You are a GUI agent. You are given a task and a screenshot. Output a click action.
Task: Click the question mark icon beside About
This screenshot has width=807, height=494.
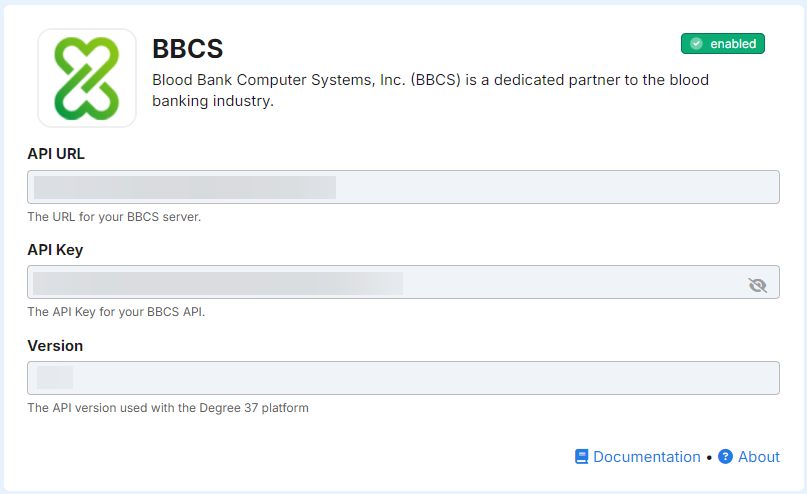click(x=725, y=456)
